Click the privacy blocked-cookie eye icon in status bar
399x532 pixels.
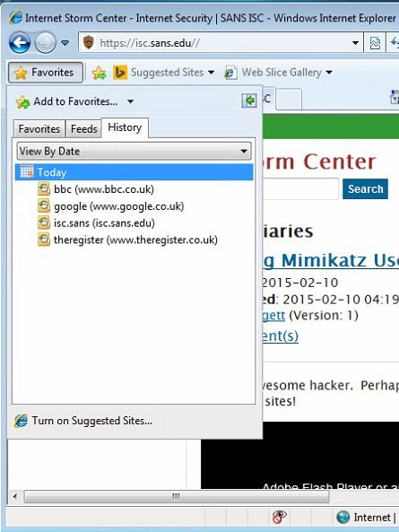point(280,517)
